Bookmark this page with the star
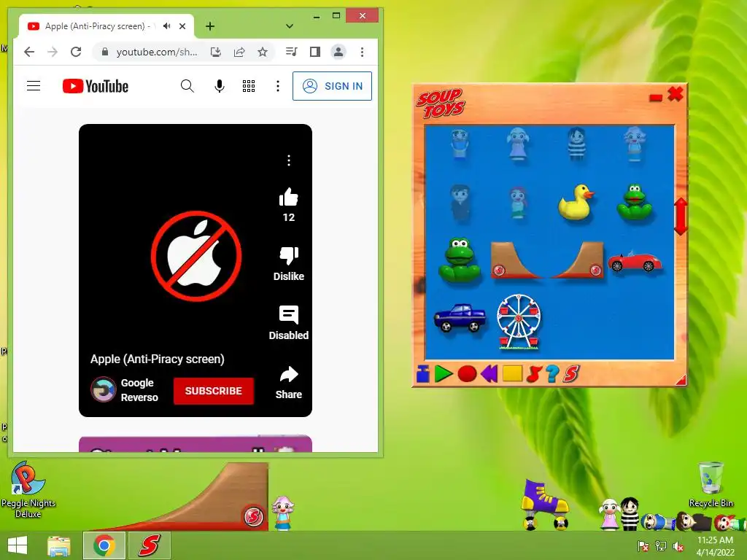This screenshot has height=560, width=747. pyautogui.click(x=263, y=52)
